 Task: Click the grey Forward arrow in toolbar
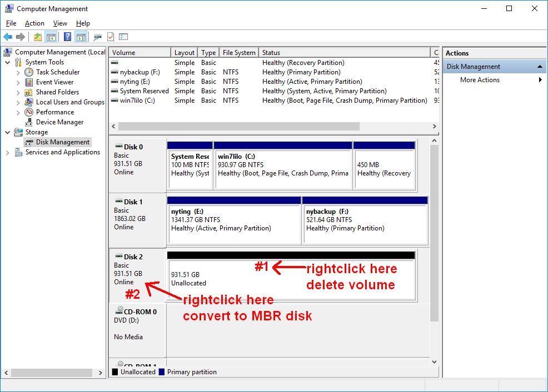pos(21,37)
